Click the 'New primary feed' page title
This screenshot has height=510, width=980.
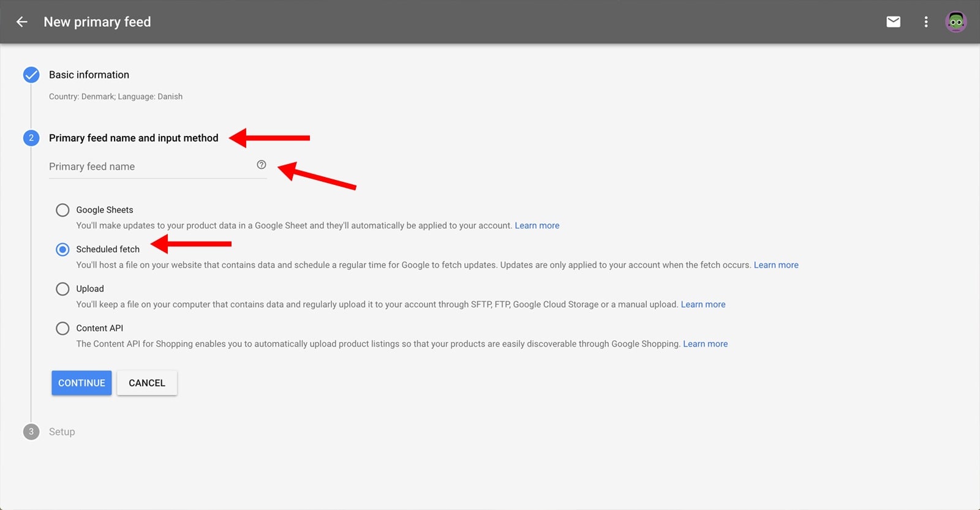click(97, 22)
